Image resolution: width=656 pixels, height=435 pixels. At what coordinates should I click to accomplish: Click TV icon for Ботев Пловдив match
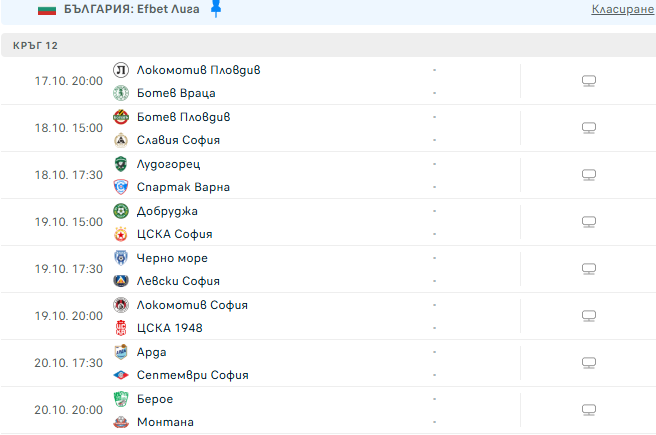(589, 128)
